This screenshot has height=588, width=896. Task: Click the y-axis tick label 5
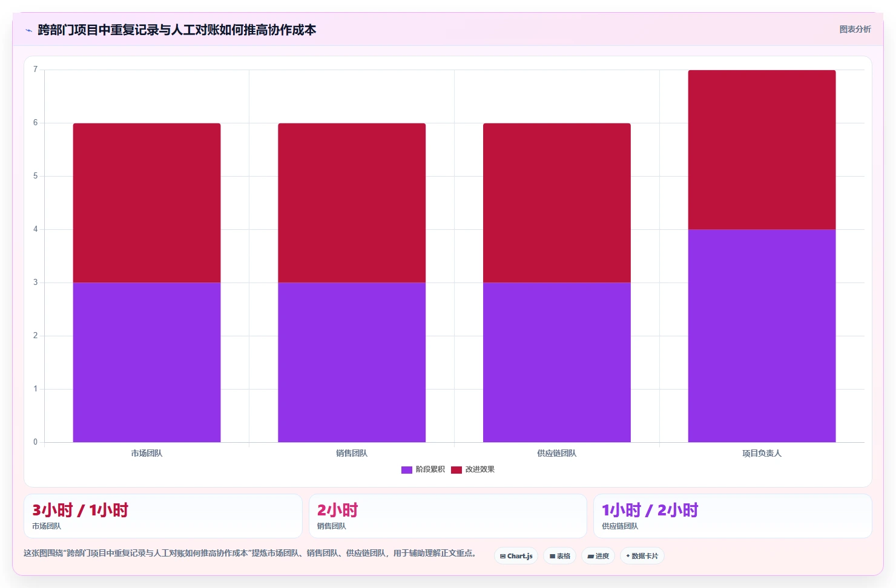click(35, 176)
